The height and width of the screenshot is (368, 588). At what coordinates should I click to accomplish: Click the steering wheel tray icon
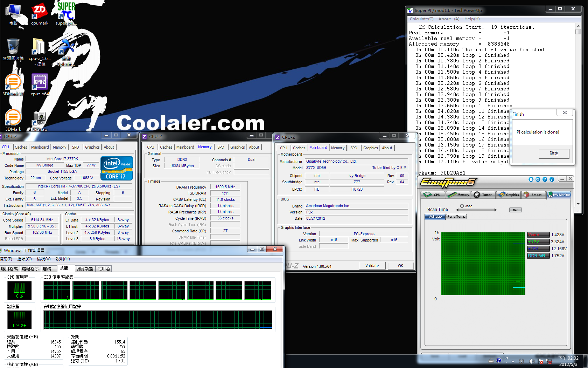click(x=521, y=361)
